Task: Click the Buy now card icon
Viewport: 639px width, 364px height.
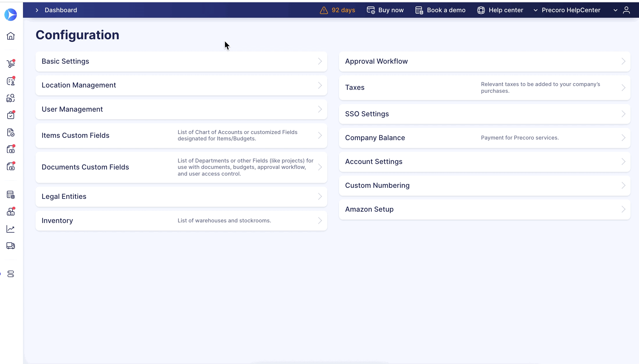Action: (371, 10)
